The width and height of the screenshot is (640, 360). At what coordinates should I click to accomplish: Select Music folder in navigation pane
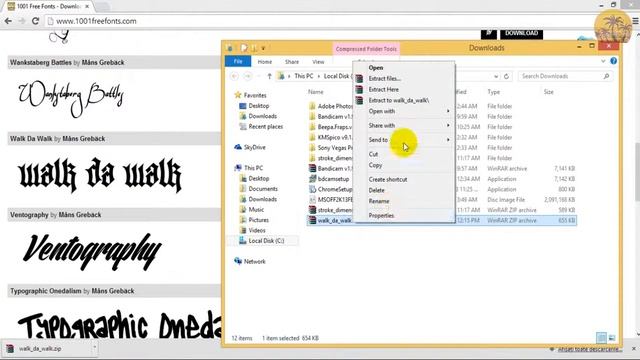[x=256, y=210]
